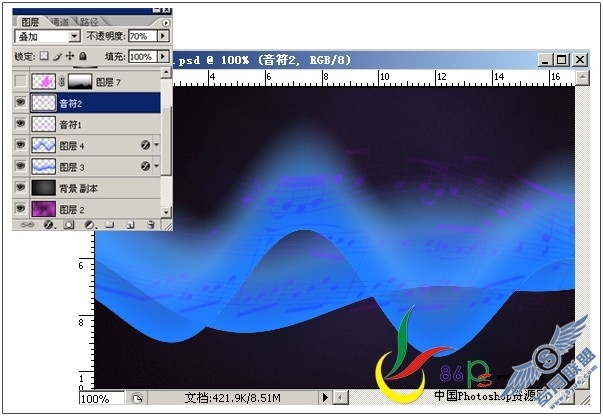Close the psd document window

pyautogui.click(x=580, y=60)
